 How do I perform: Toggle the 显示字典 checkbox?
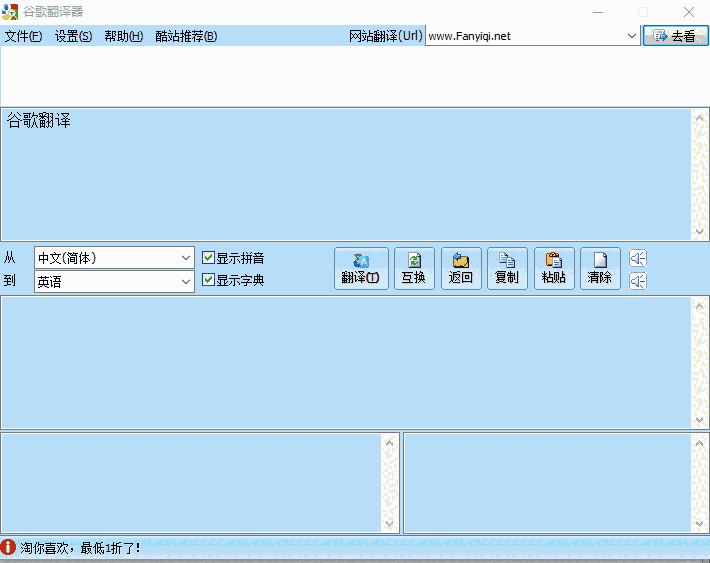tap(208, 279)
